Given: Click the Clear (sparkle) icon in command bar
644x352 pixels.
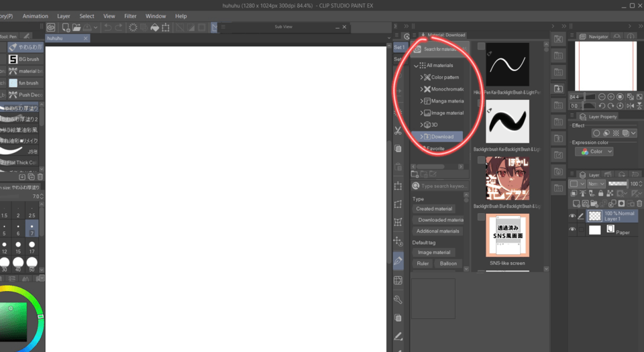Looking at the screenshot, I should [133, 27].
